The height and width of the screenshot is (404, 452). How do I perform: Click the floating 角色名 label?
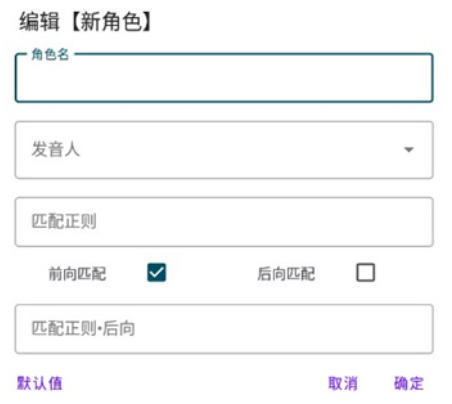(x=50, y=54)
